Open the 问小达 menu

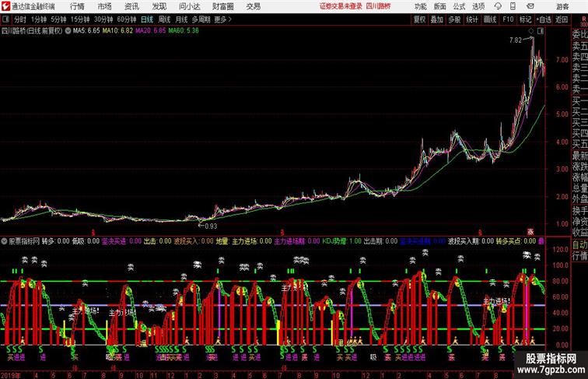click(x=189, y=6)
